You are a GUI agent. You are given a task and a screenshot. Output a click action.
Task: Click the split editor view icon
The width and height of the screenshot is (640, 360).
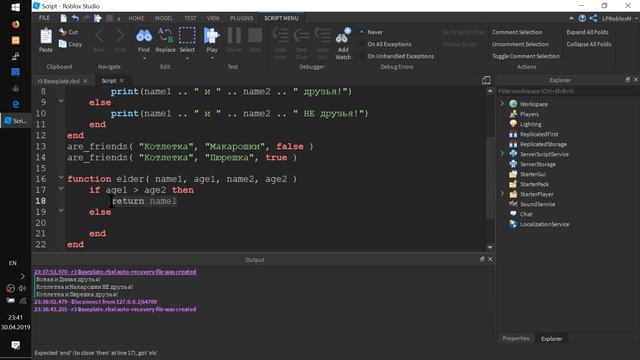pos(486,80)
